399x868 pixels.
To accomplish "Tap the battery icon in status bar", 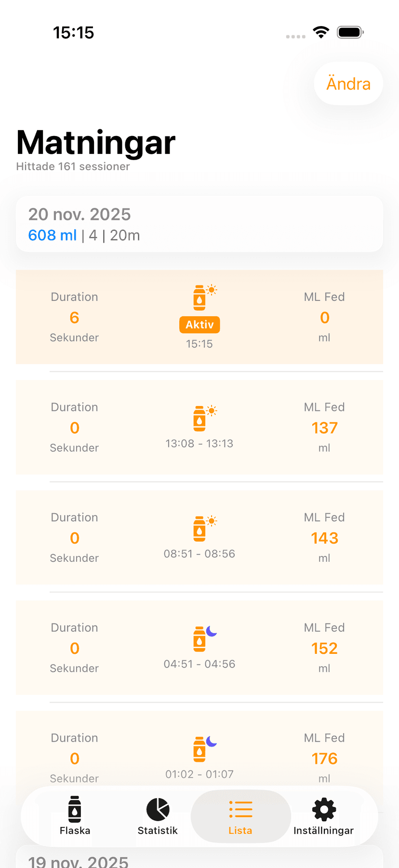I will 350,32.
